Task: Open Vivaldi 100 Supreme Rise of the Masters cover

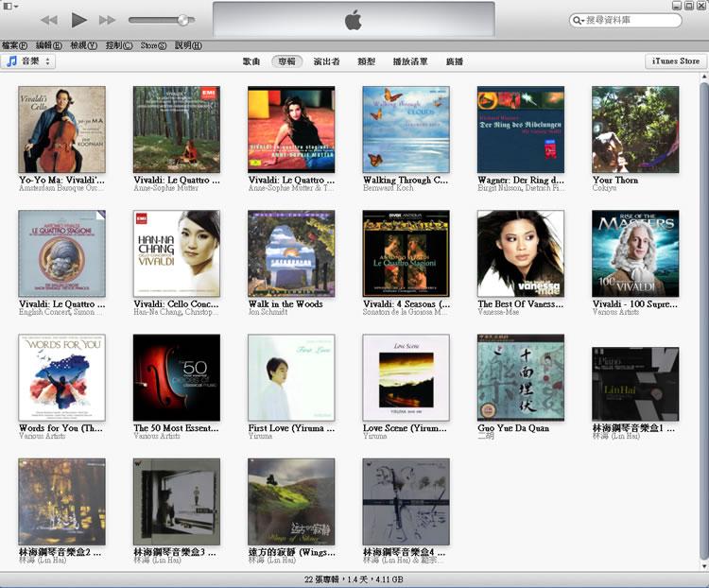Action: click(635, 253)
